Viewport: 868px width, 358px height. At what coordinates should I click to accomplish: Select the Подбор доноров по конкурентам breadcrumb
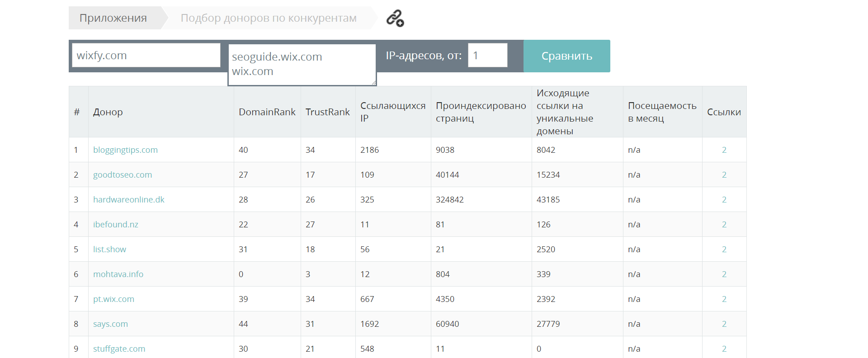269,18
